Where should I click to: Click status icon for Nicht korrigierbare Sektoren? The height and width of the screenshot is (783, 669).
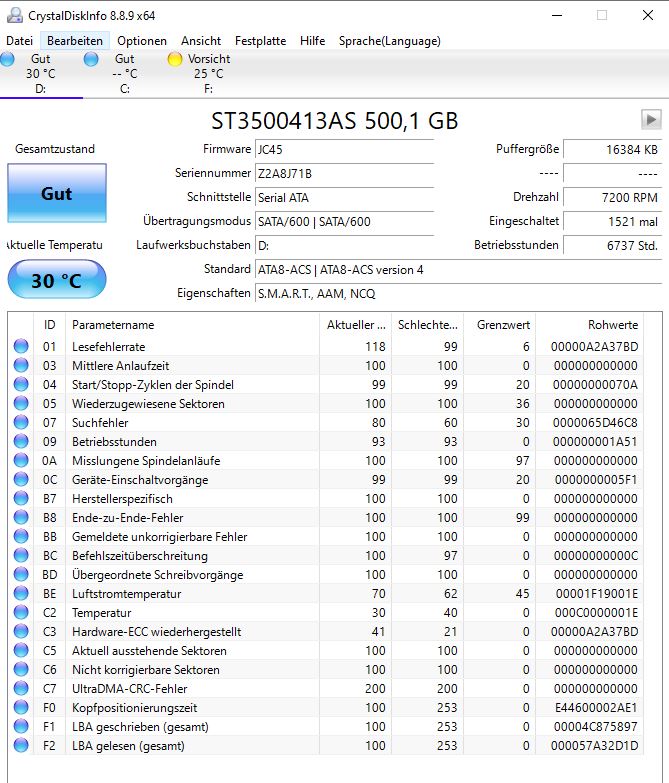tap(21, 669)
